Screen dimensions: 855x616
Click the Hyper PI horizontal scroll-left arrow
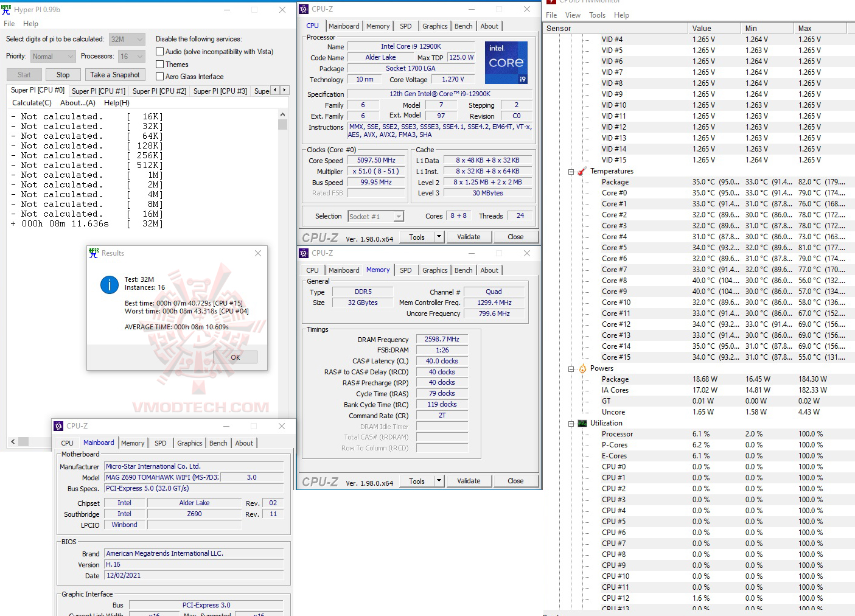tap(13, 441)
